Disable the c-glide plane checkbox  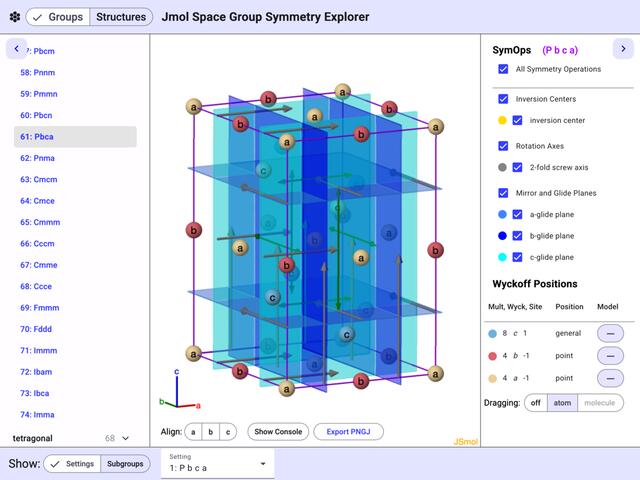coord(517,257)
